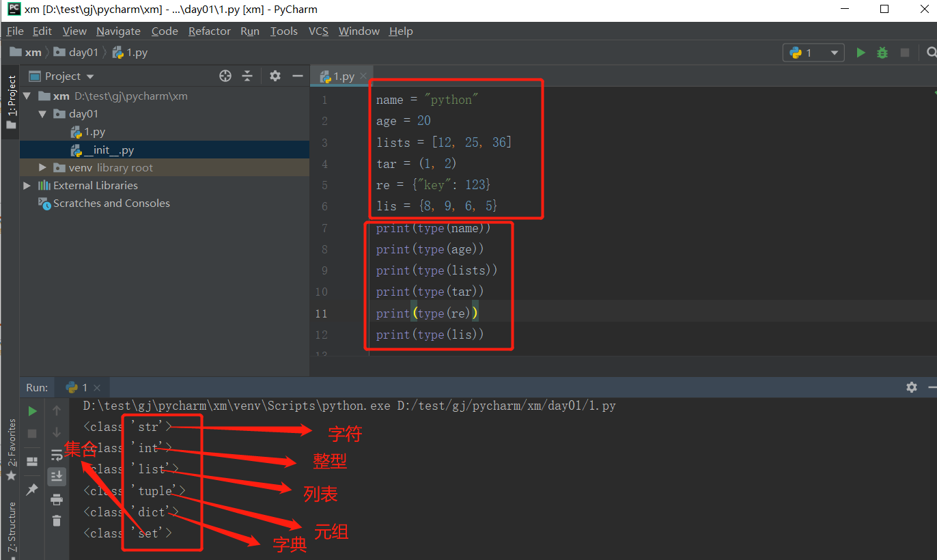
Task: Select the Print console output icon
Action: (57, 499)
